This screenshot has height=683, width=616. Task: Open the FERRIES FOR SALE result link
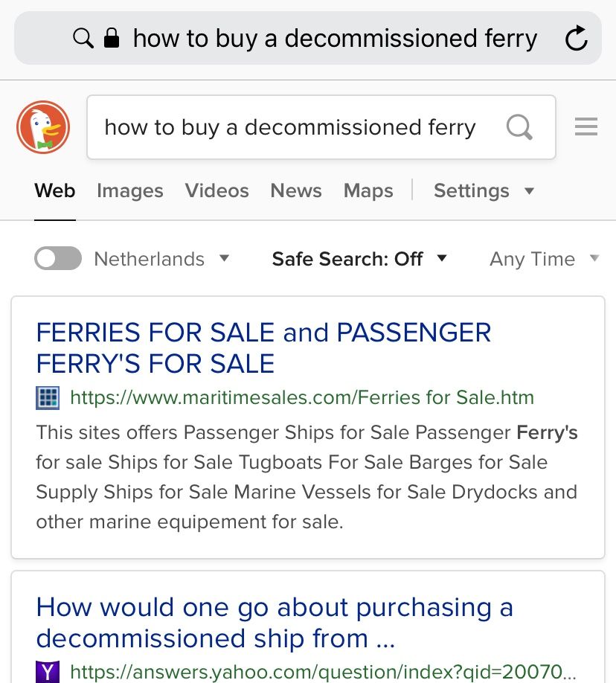point(263,347)
